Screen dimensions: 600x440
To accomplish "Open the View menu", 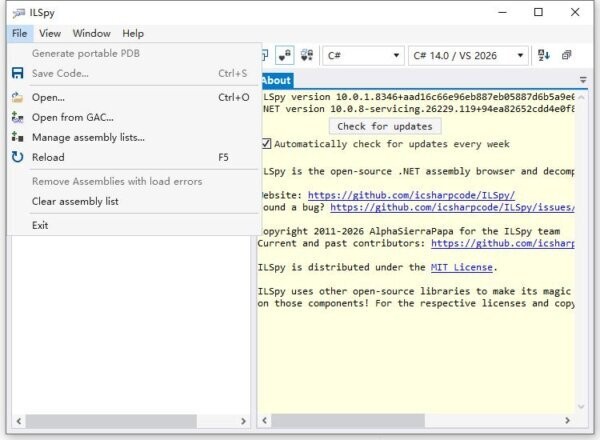I will coord(50,34).
